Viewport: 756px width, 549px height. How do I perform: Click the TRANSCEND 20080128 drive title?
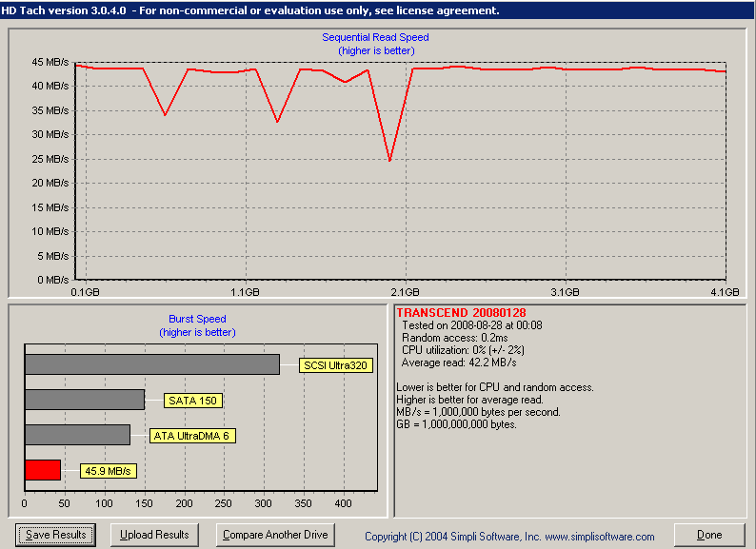461,313
